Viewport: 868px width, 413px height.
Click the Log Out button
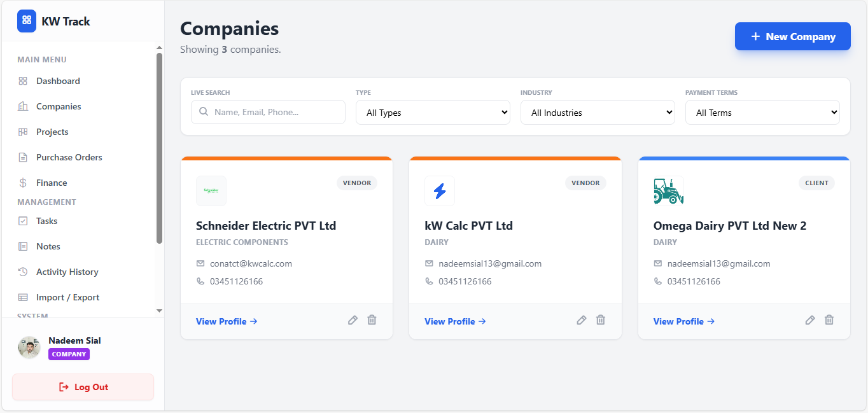(x=83, y=387)
